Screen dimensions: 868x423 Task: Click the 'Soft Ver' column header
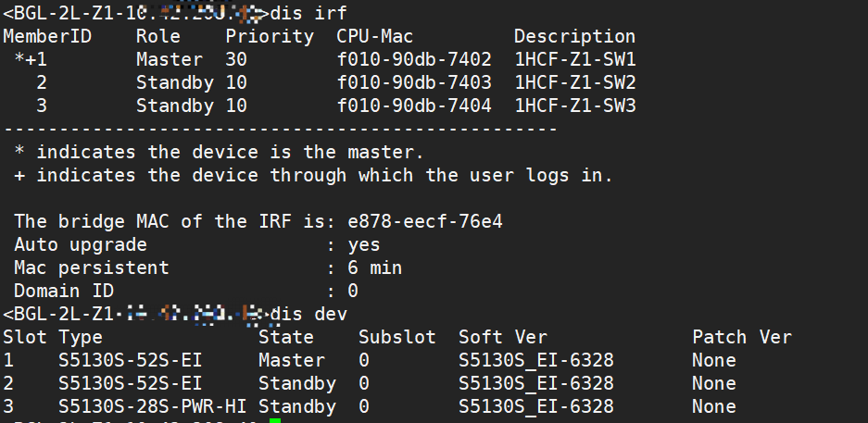[503, 338]
